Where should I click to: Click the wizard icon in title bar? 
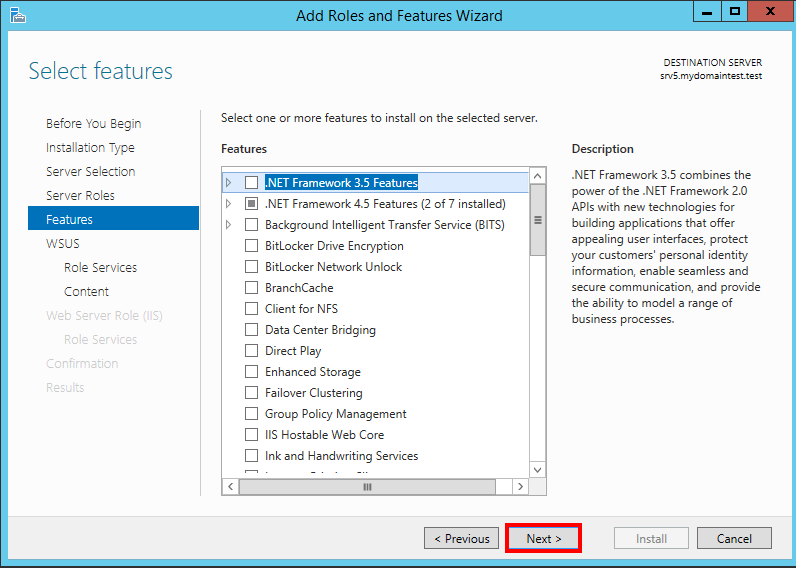(17, 15)
